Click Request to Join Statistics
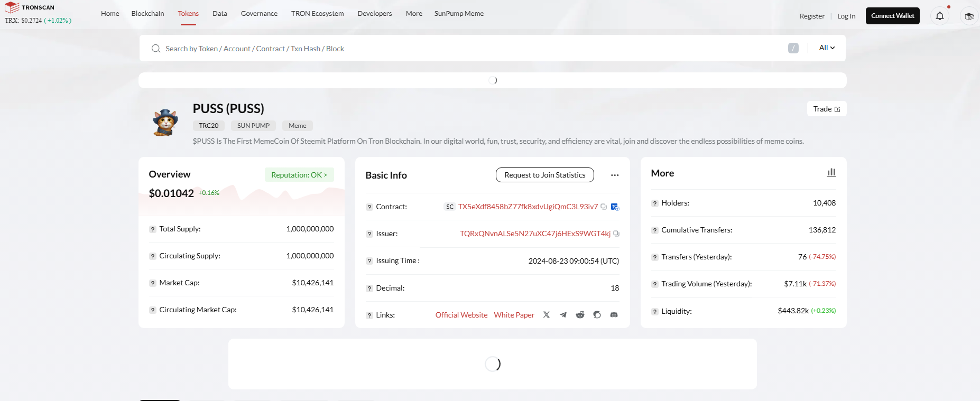The image size is (980, 401). click(545, 175)
